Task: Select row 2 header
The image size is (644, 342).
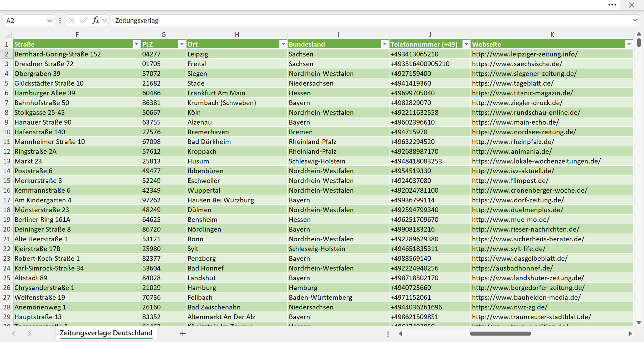Action: coord(6,54)
